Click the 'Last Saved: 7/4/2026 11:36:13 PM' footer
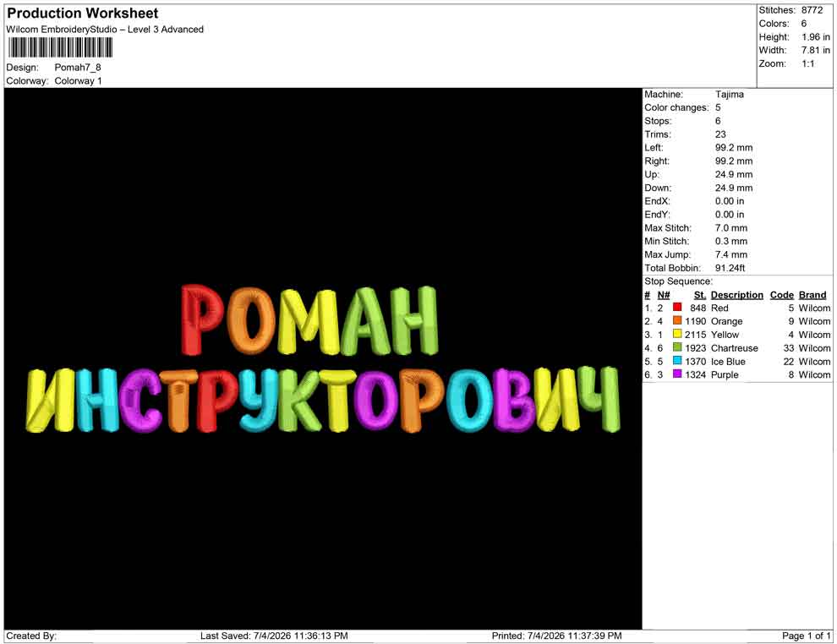The width and height of the screenshot is (837, 644). 274,636
